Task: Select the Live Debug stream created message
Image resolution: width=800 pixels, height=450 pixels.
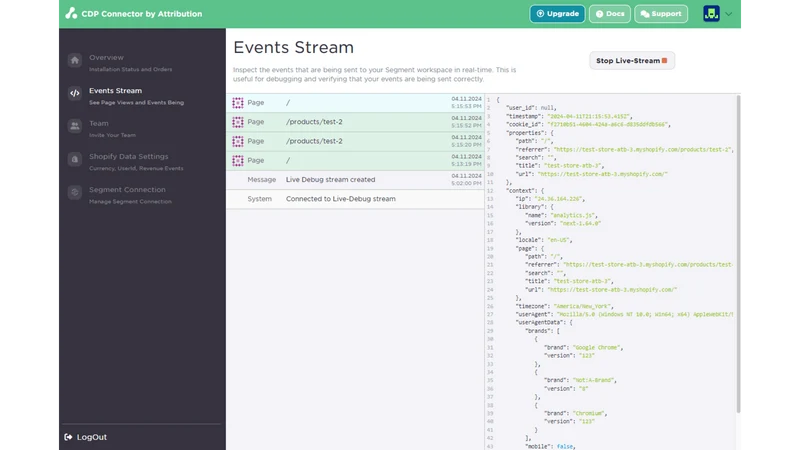Action: [330, 180]
